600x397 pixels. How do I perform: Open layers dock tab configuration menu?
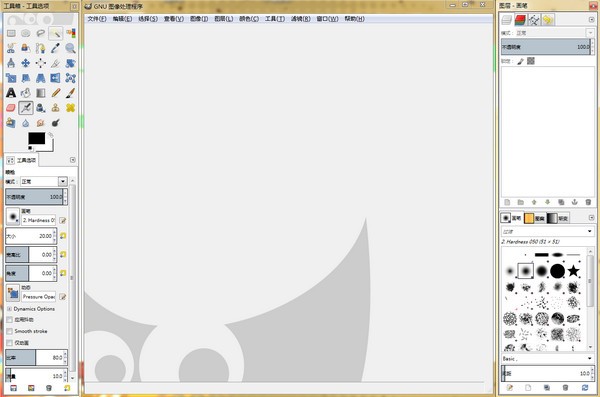(591, 20)
